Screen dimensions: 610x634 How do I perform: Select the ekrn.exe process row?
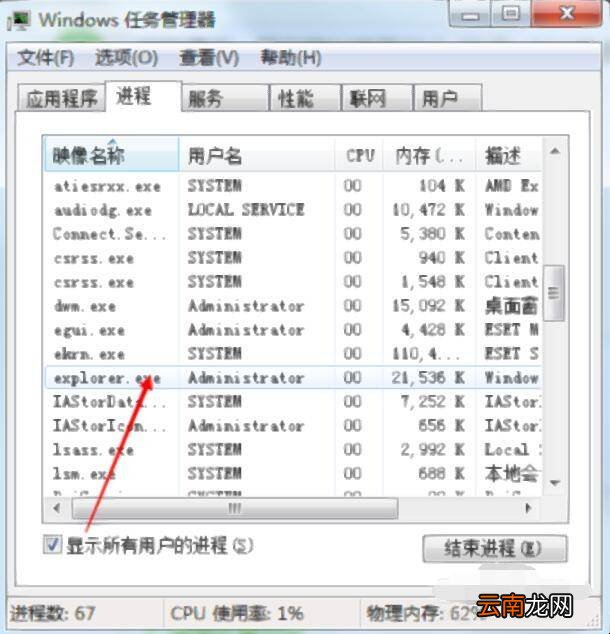[293, 354]
